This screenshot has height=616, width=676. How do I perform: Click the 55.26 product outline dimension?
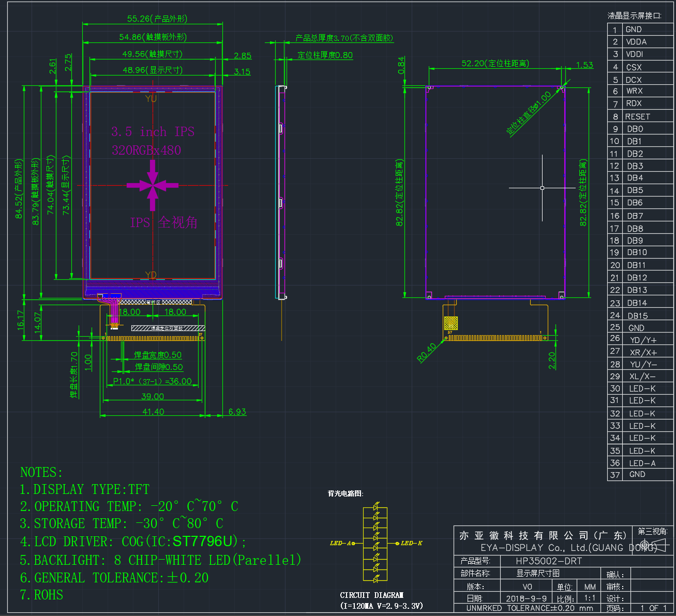pyautogui.click(x=157, y=19)
